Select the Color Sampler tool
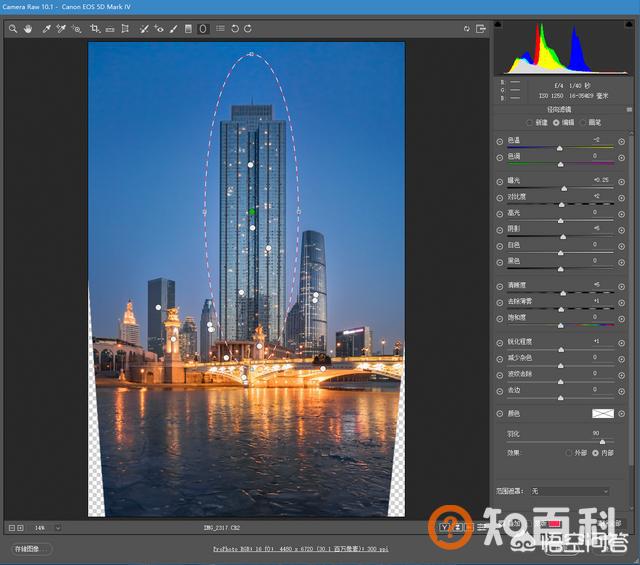The image size is (640, 565). pos(61,29)
